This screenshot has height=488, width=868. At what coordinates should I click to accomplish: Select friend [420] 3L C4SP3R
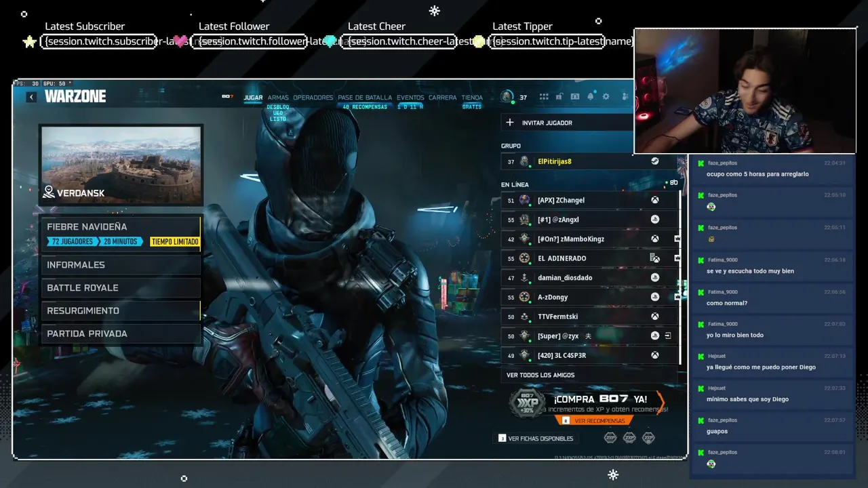(589, 355)
